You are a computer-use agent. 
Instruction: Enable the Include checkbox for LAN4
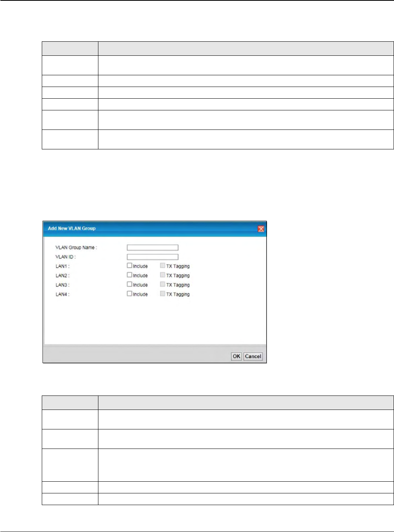(130, 294)
